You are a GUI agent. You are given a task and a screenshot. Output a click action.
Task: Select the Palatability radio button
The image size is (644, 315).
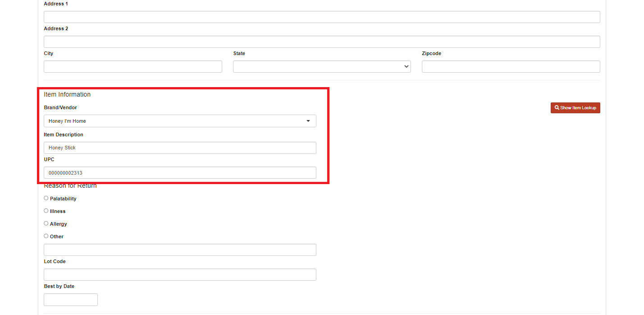(46, 198)
